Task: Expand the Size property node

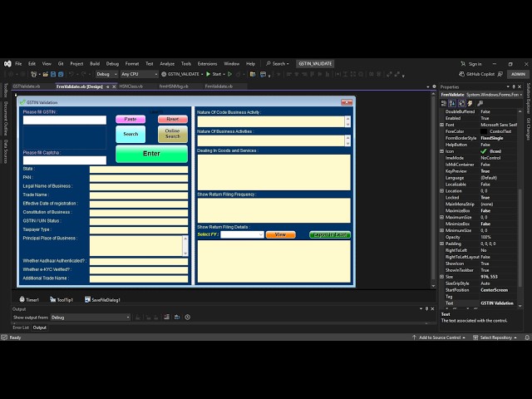Action: (441, 277)
